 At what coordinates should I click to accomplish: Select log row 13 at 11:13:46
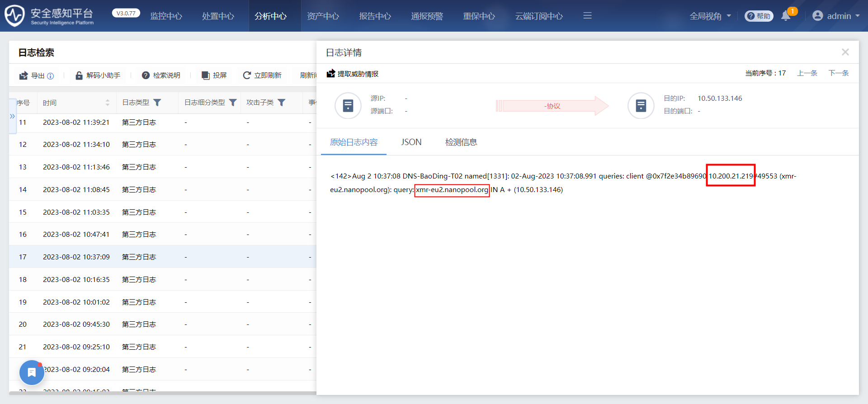163,167
